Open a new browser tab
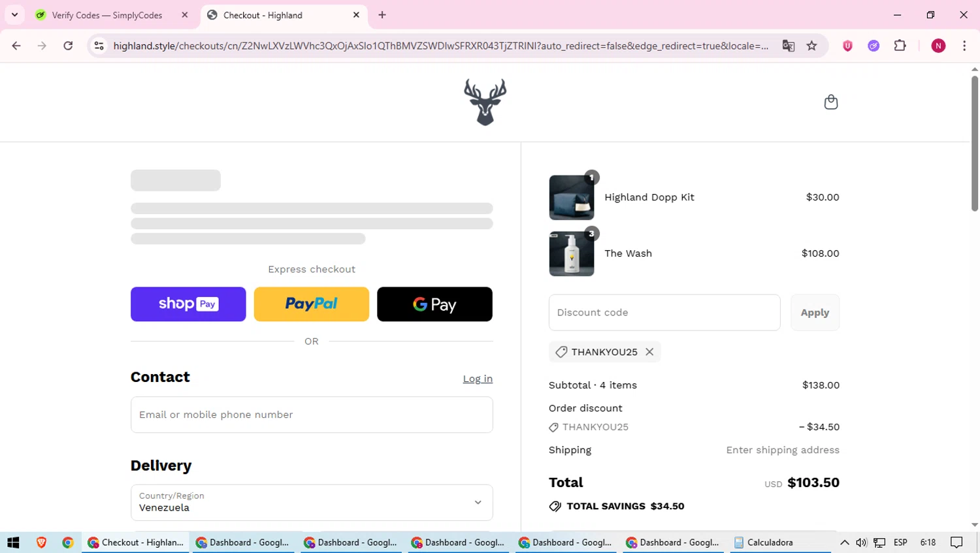Image resolution: width=980 pixels, height=553 pixels. [382, 15]
